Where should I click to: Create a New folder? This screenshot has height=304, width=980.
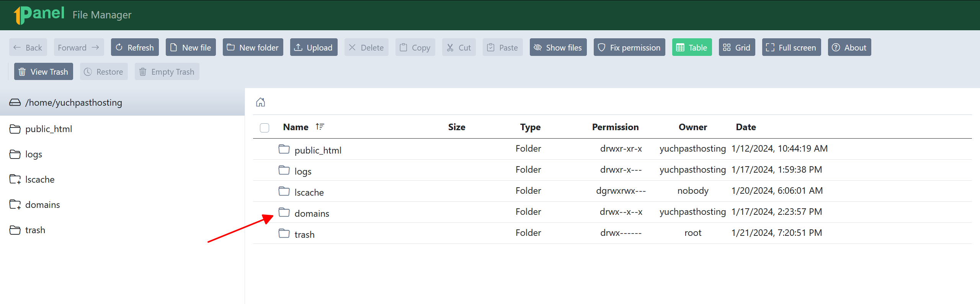(x=253, y=47)
